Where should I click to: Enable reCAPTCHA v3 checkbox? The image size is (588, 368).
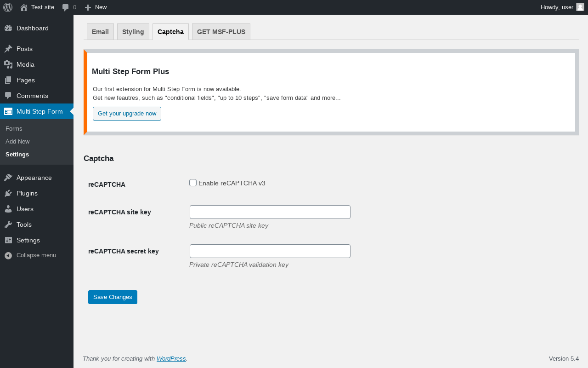tap(193, 183)
